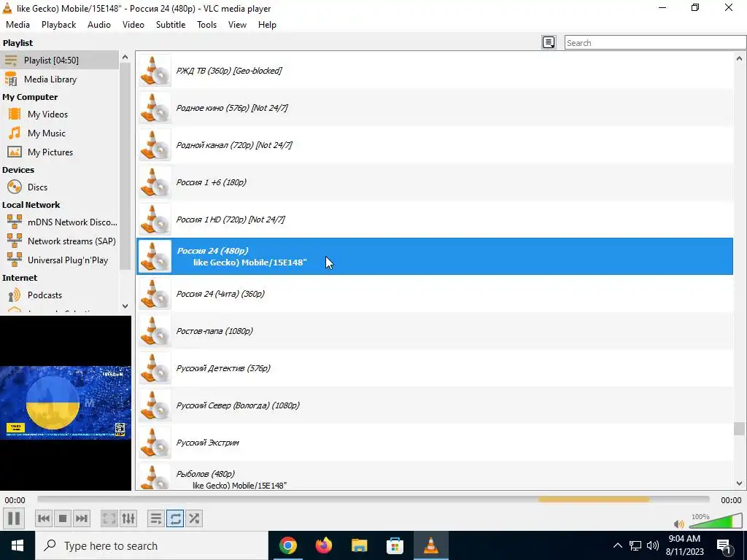Open extended settings (equalizer) dialog
Viewport: 747px width, 560px height.
(x=128, y=518)
